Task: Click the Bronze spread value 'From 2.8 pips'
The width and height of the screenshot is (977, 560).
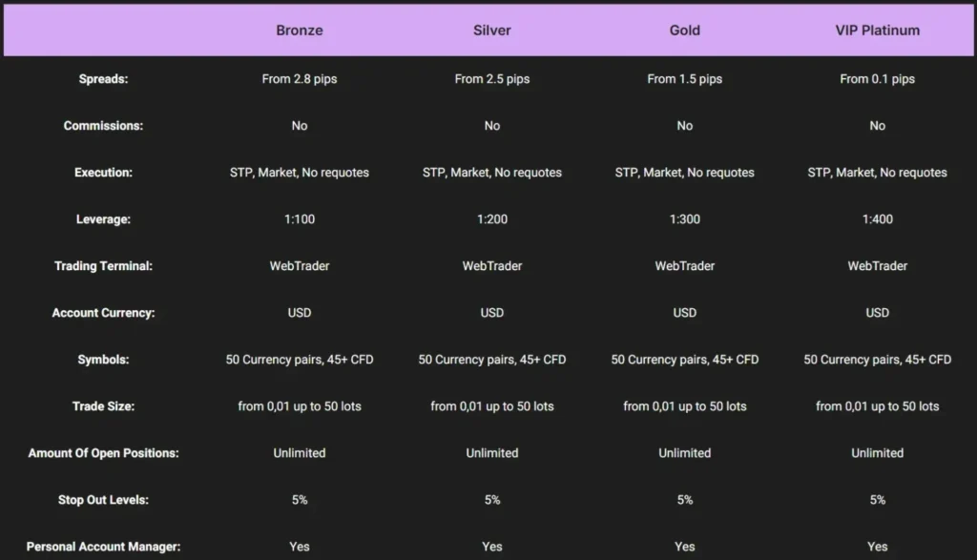Action: pos(300,79)
